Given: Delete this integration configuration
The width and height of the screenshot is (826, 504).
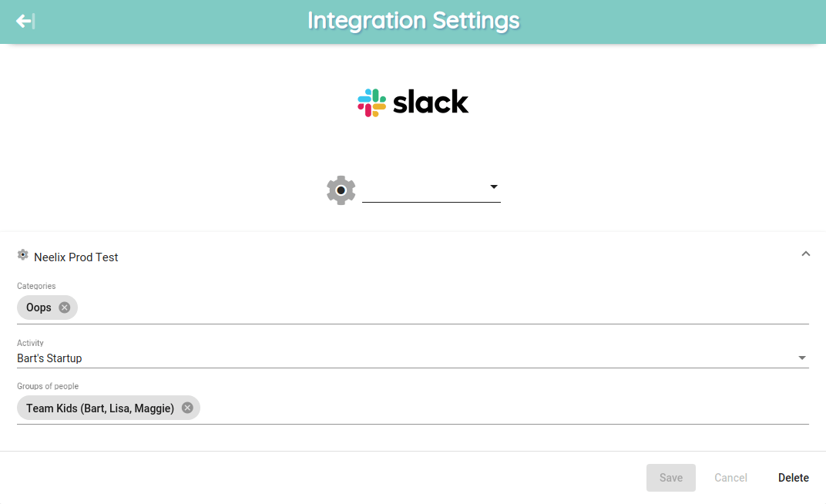Looking at the screenshot, I should [794, 478].
